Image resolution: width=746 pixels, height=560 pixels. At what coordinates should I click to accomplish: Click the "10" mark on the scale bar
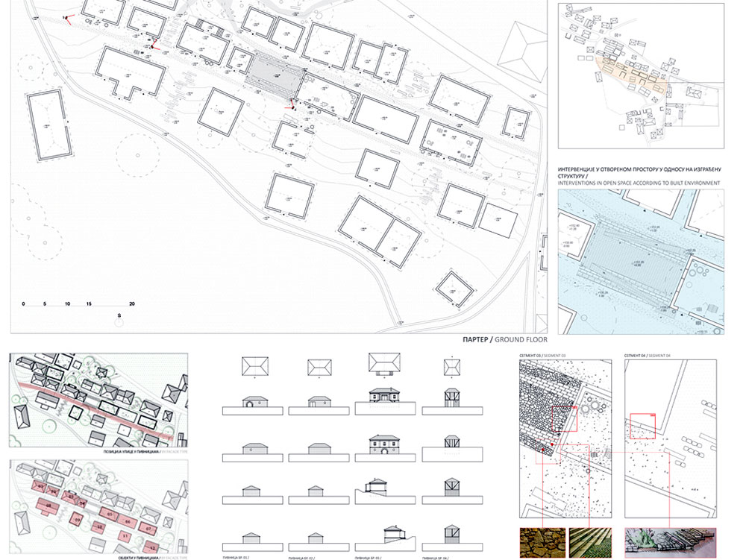coord(67,303)
